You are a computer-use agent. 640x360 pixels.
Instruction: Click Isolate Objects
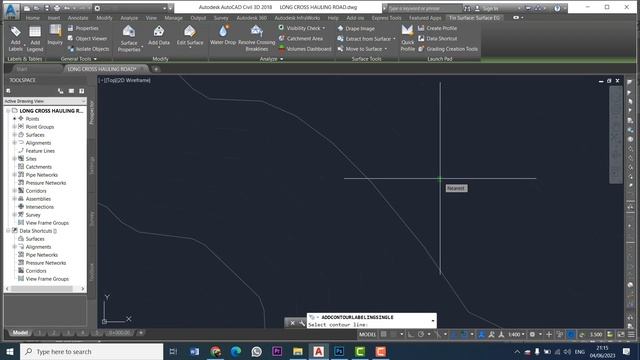point(89,49)
